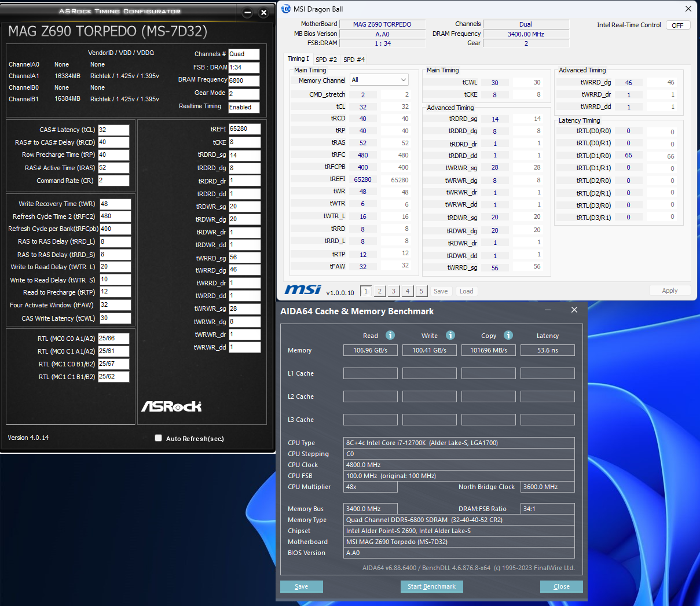Click the tRDWR_sg value 20 in Dragon Ball
The image size is (700, 606).
(495, 217)
